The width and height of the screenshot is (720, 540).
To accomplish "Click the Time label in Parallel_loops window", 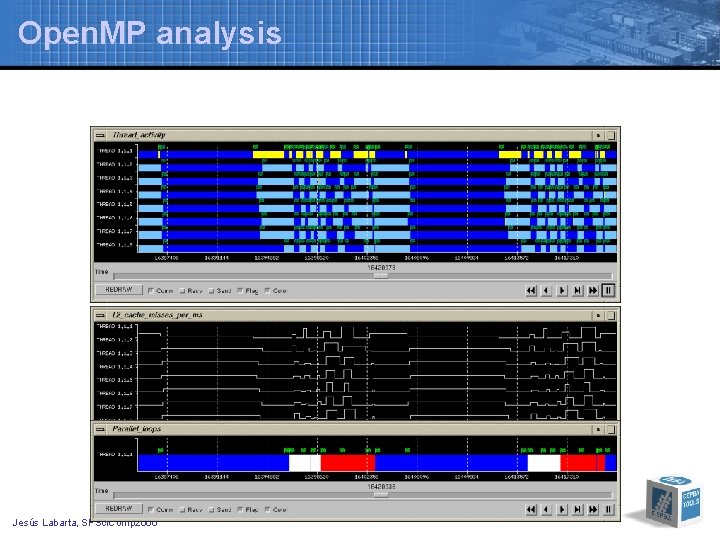I will tap(101, 491).
